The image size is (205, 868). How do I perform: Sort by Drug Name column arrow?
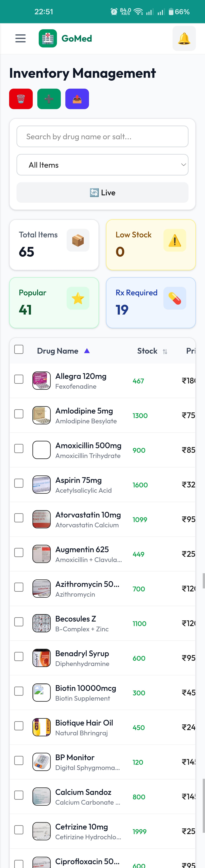(87, 351)
